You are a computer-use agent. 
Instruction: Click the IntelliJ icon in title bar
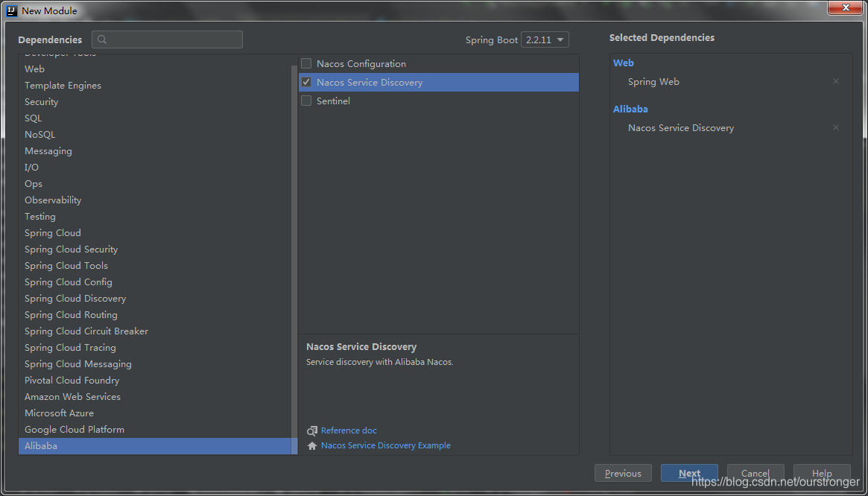click(x=13, y=10)
